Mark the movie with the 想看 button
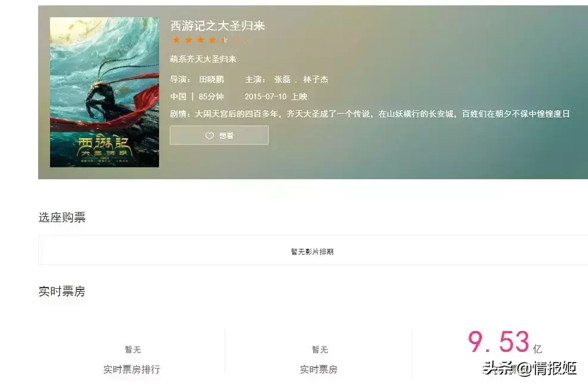The height and width of the screenshot is (387, 588). [x=219, y=135]
